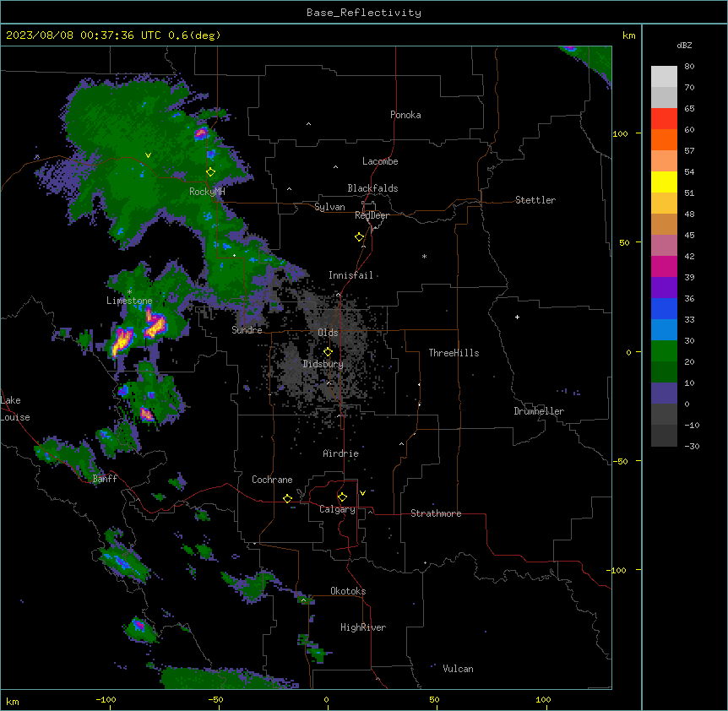The height and width of the screenshot is (711, 728).
Task: Click the yellow V marker east of Calgary diamond
Action: tap(362, 493)
